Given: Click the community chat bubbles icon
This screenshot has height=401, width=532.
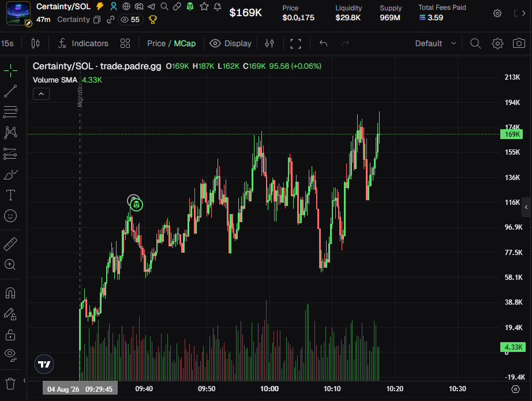Looking at the screenshot, I should 138,6.
